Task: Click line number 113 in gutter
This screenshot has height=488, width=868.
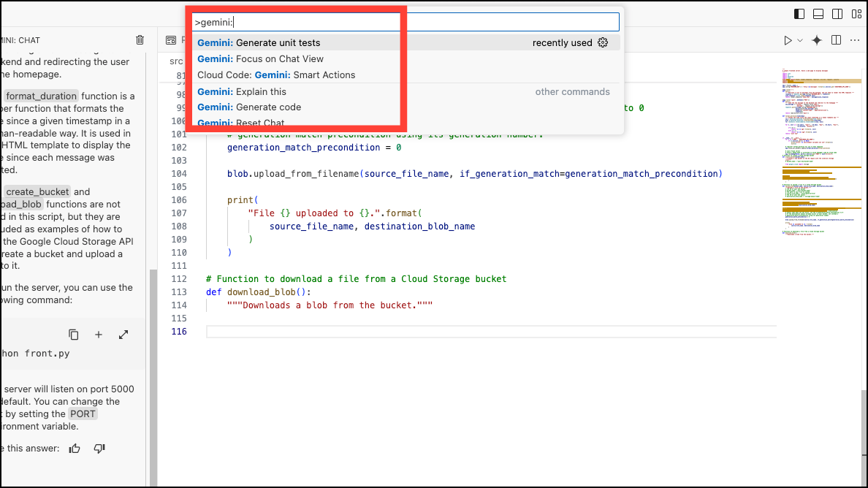Action: (x=179, y=292)
